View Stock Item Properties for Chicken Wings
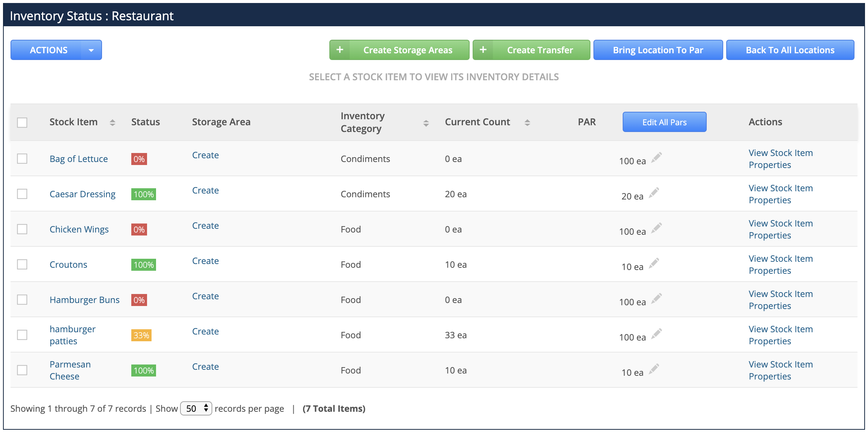 (781, 229)
